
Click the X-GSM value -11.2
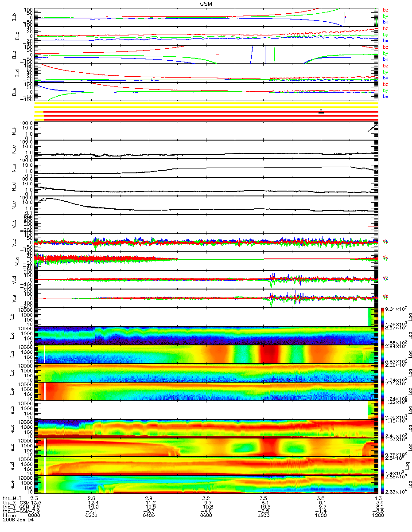coord(150,503)
